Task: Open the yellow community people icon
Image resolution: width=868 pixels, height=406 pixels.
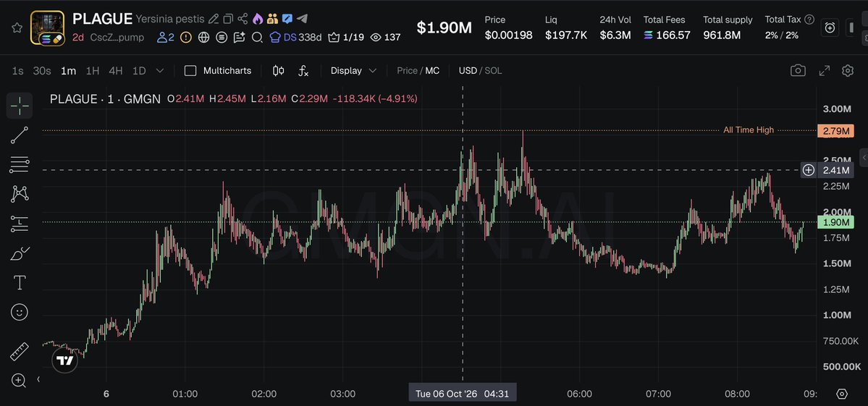Action: pos(271,19)
